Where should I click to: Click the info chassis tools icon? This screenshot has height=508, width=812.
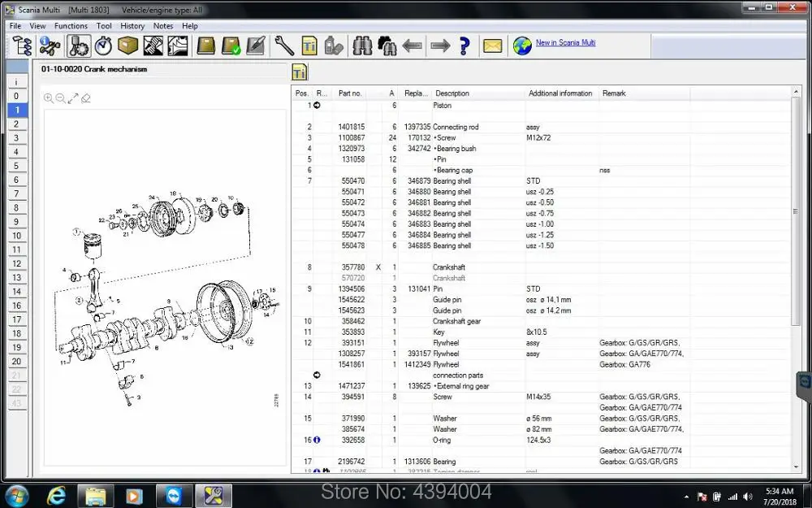[x=50, y=46]
